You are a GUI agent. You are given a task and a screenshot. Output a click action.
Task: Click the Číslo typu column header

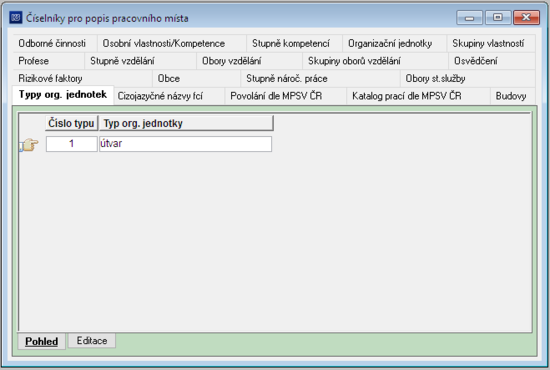(x=72, y=123)
